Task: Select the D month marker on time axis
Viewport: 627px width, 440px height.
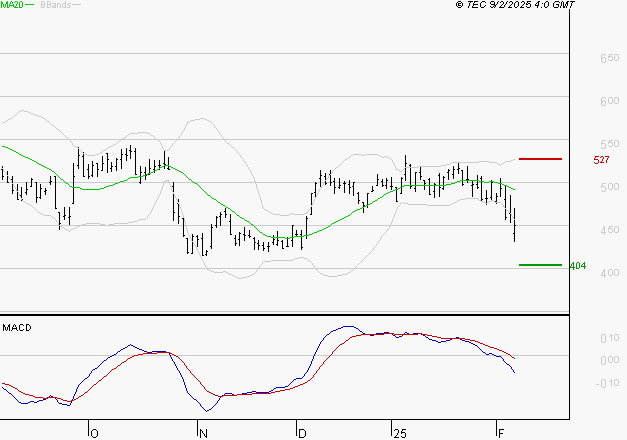Action: click(302, 434)
